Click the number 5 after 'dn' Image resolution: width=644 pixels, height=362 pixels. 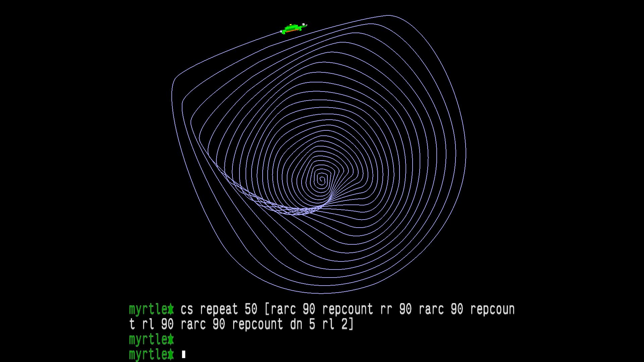[x=312, y=324]
